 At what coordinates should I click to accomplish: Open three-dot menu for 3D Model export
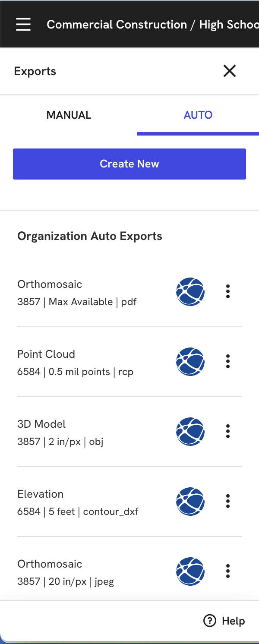click(228, 432)
